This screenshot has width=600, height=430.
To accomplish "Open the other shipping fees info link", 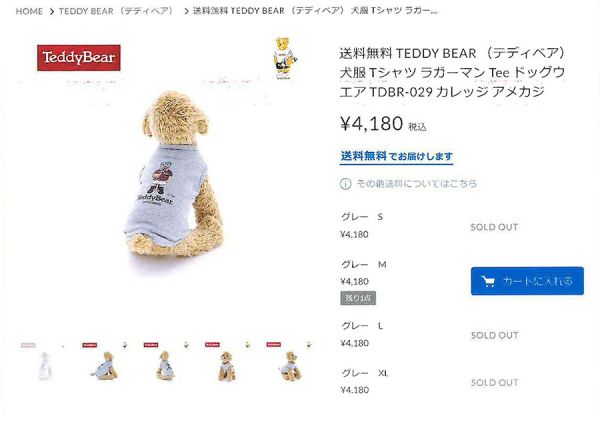I will (416, 184).
